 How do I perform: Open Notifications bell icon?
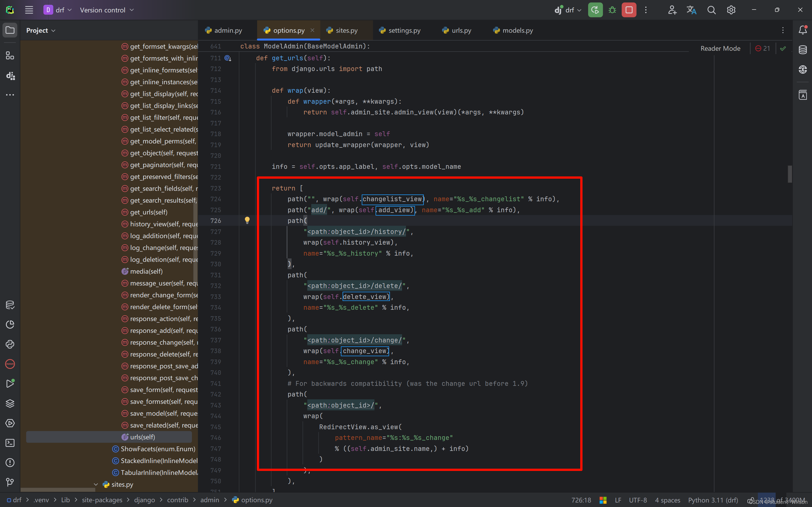(803, 30)
